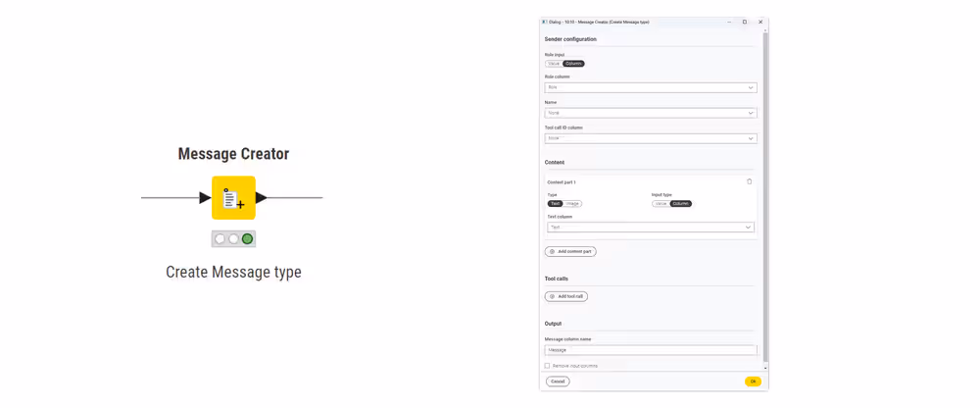This screenshot has height=408, width=980.
Task: Click the green node status light
Action: click(247, 238)
